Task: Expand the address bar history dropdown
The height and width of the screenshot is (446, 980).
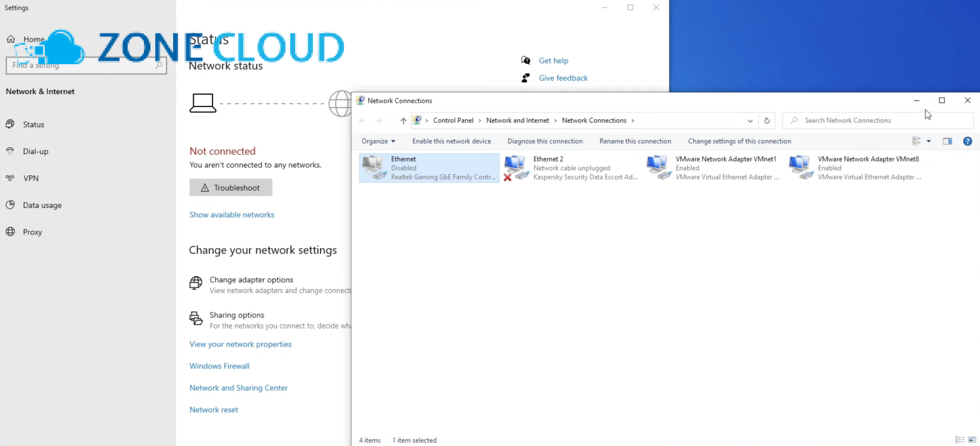Action: 750,121
